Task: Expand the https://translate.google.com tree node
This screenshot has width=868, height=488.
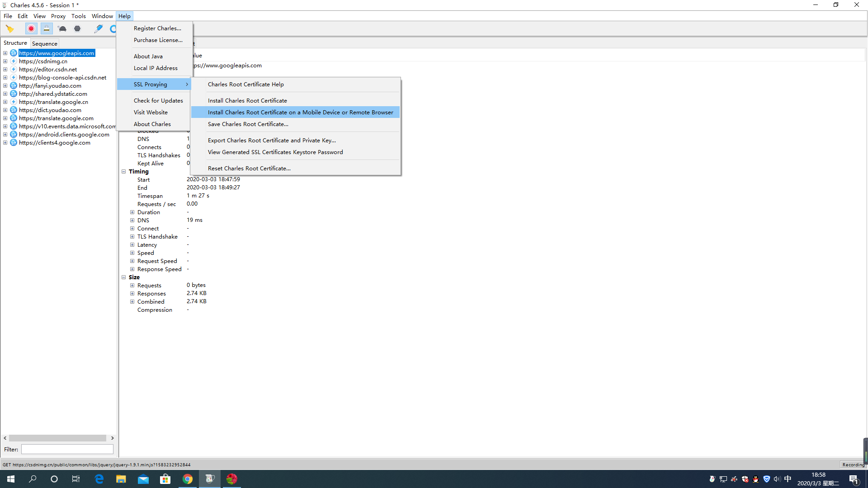Action: click(5, 118)
